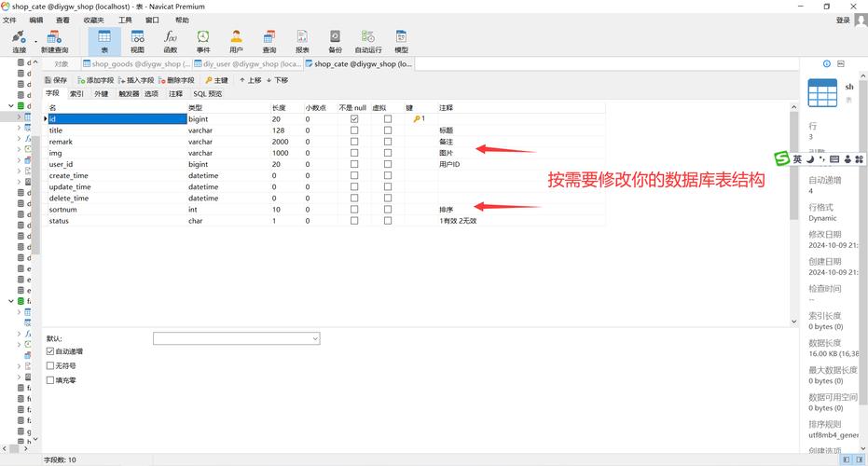Image resolution: width=868 pixels, height=466 pixels.
Task: Switch to the 索引 (Indexes) tab
Action: pos(77,94)
